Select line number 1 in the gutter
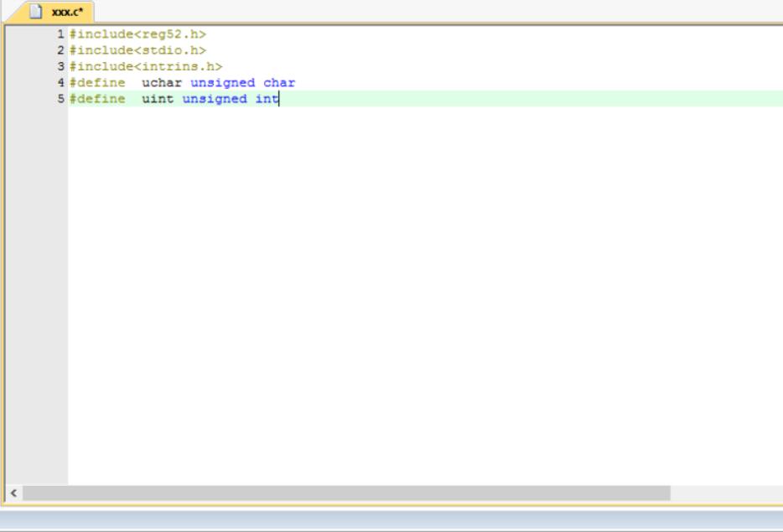Screen dimensions: 783x532 coord(60,34)
